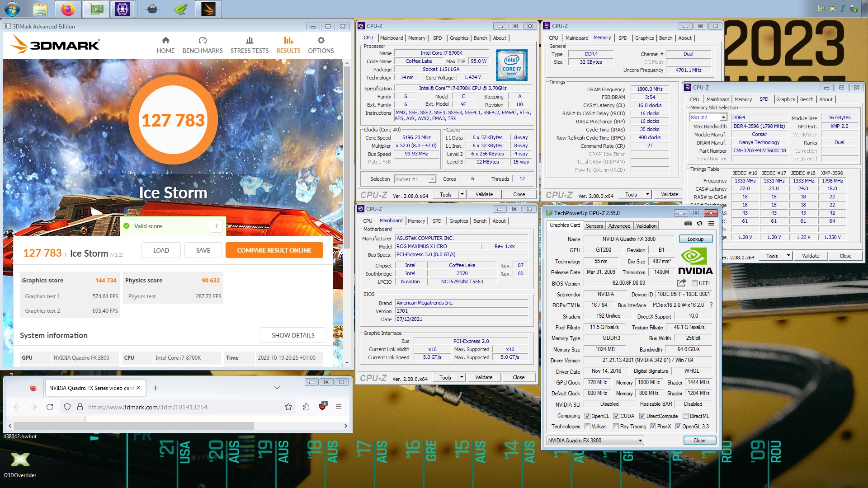Open the D3DOverrider desktop shortcut
The height and width of the screenshot is (488, 868).
click(20, 465)
